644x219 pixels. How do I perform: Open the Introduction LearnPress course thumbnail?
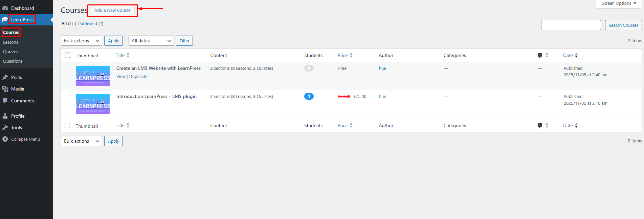(92, 104)
